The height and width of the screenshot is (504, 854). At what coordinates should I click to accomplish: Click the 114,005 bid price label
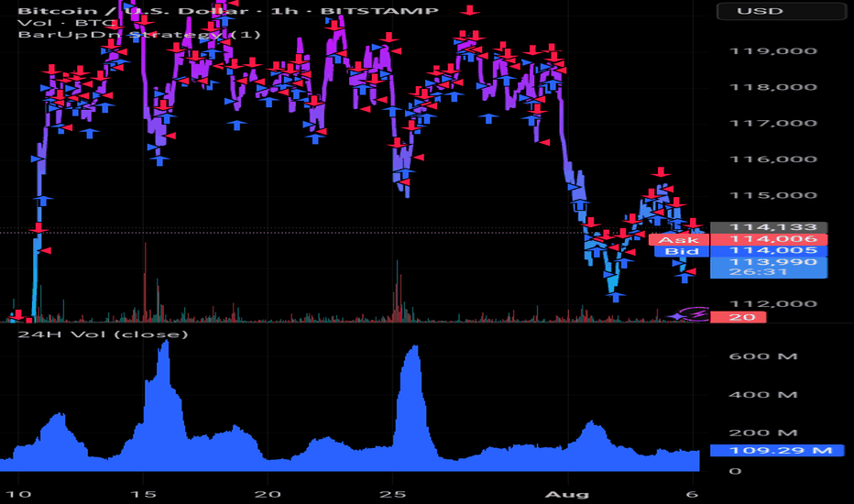tap(769, 251)
